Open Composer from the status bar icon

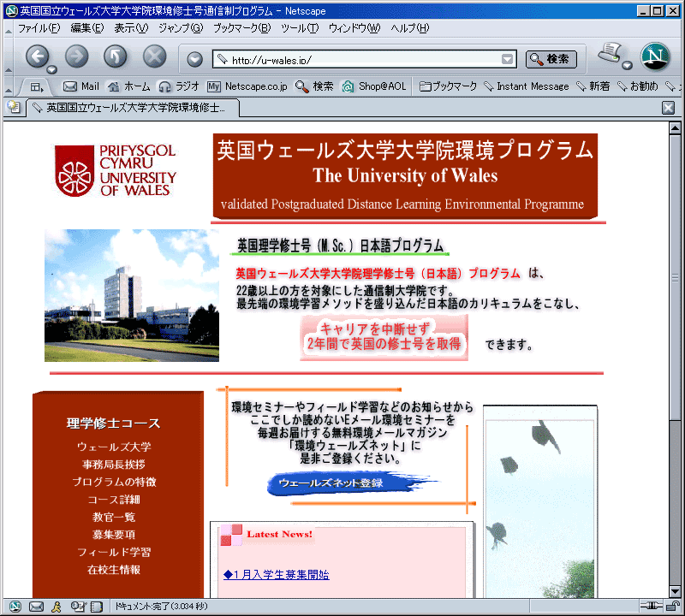(x=78, y=607)
